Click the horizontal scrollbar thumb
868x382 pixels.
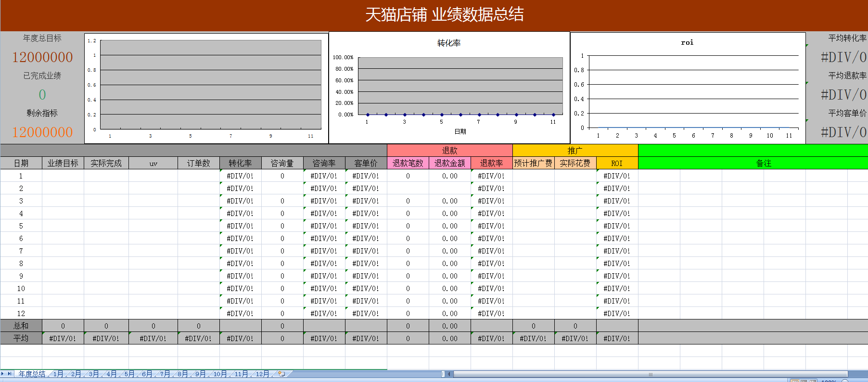651,374
